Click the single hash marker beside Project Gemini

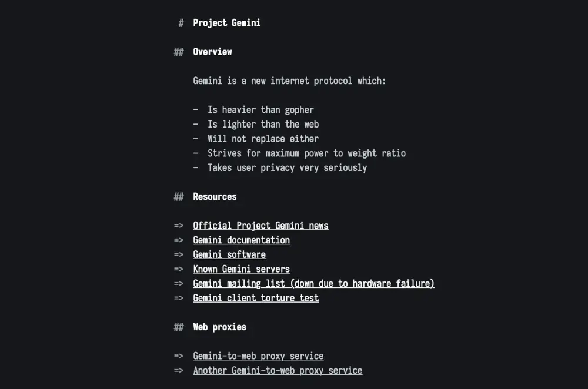181,23
